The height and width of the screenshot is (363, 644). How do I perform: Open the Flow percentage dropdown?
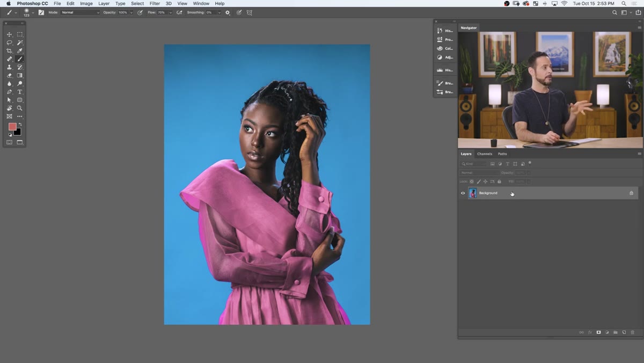pyautogui.click(x=171, y=12)
